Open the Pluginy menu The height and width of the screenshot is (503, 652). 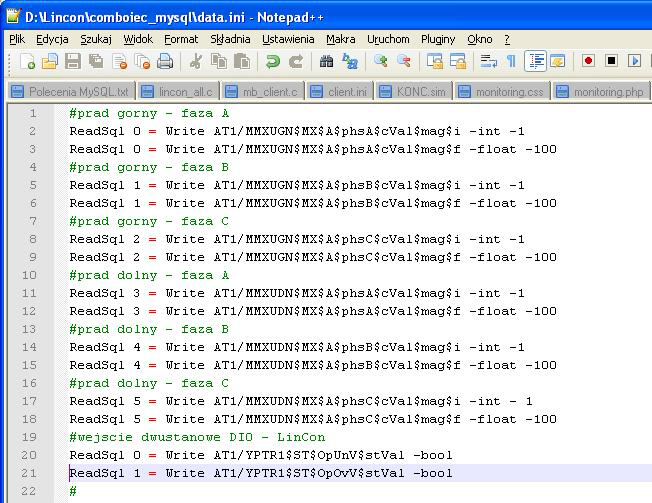pyautogui.click(x=438, y=39)
